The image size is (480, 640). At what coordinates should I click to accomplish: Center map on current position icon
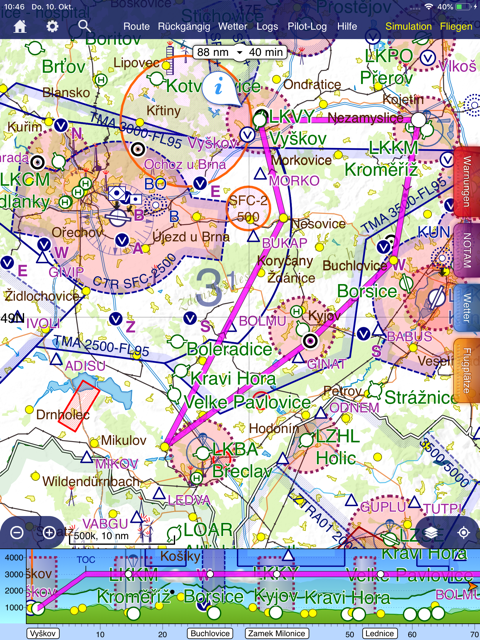[x=463, y=533]
